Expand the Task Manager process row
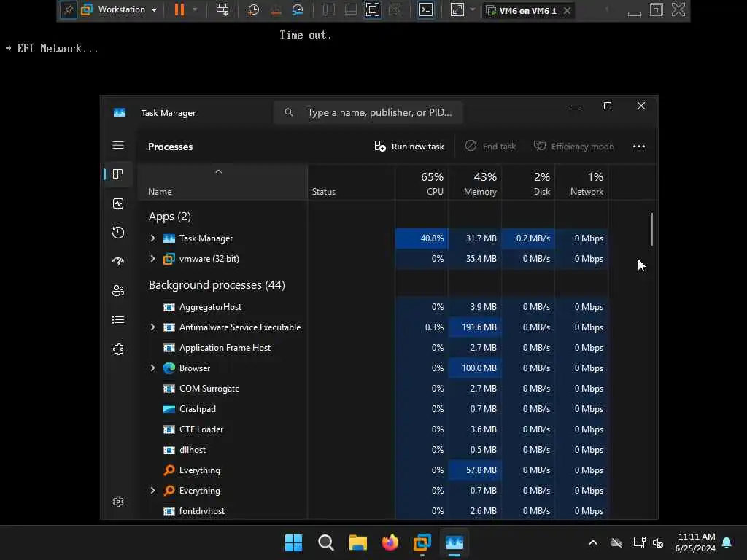This screenshot has width=747, height=560. [x=152, y=238]
